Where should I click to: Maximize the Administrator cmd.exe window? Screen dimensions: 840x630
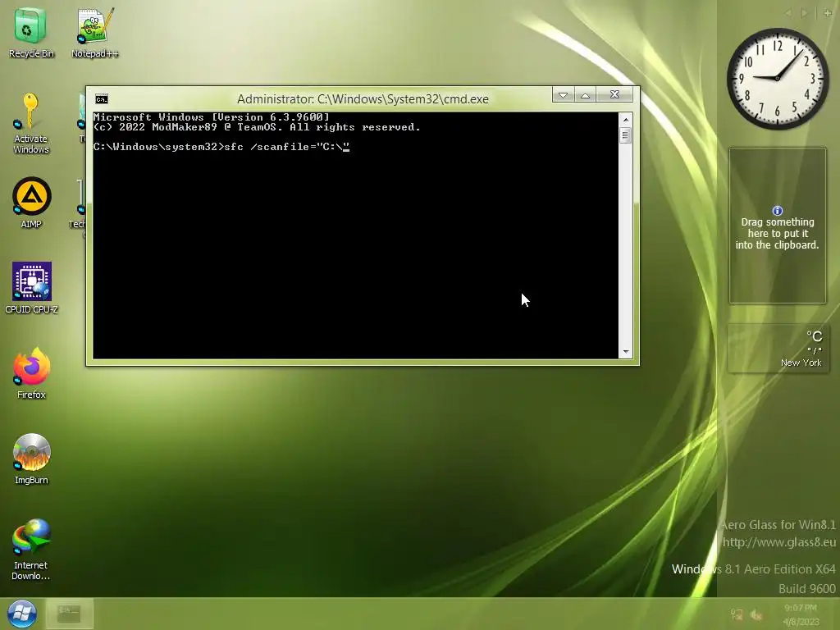pos(585,95)
